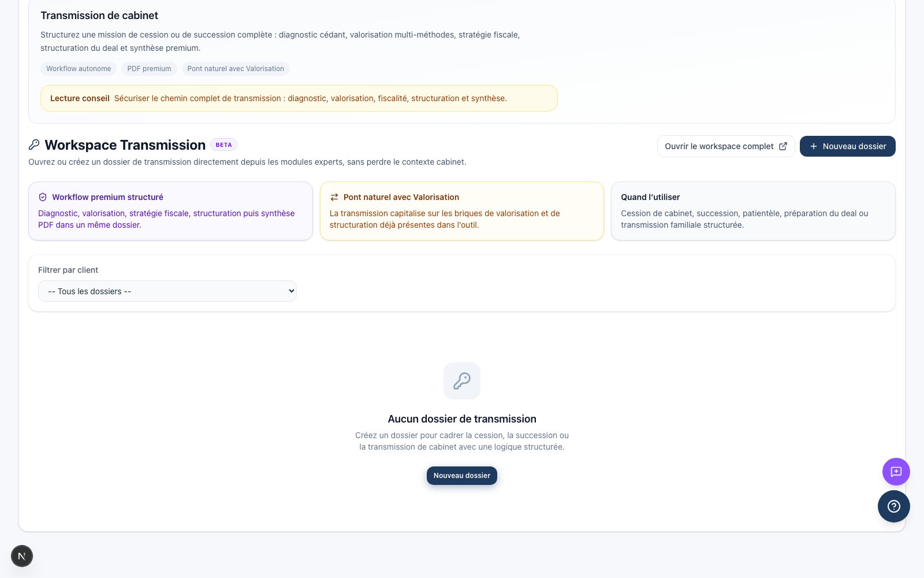
Task: Click the Workflow autonome tag
Action: [79, 69]
